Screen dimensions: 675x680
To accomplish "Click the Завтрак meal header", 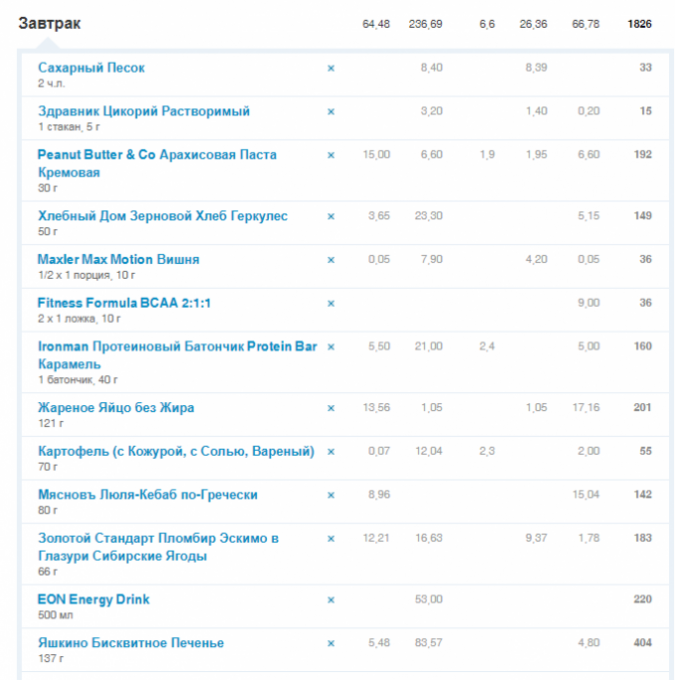I will 50,23.
